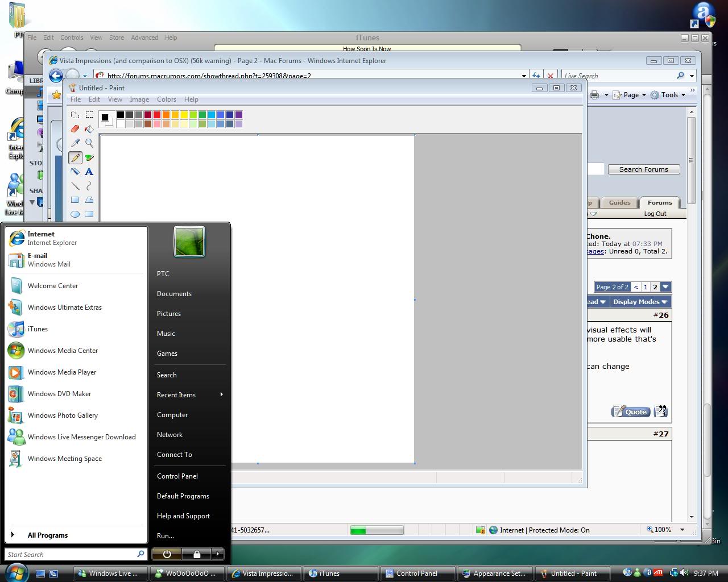Click the lock button in Start menu

(x=197, y=554)
